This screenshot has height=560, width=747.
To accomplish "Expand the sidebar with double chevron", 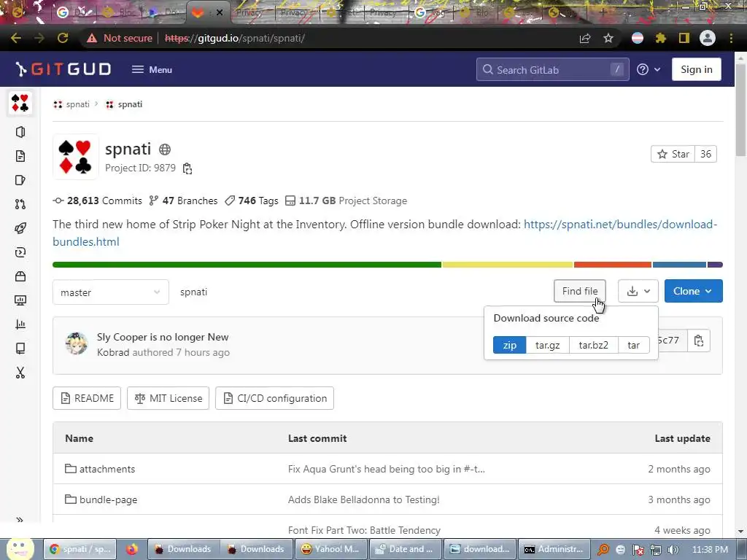I will coord(20,519).
